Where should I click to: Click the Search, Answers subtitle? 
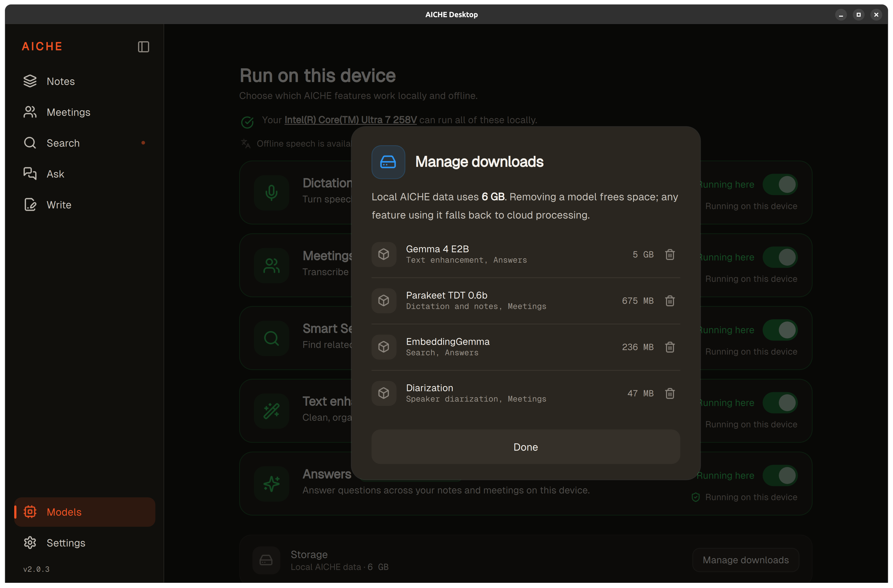[442, 353]
